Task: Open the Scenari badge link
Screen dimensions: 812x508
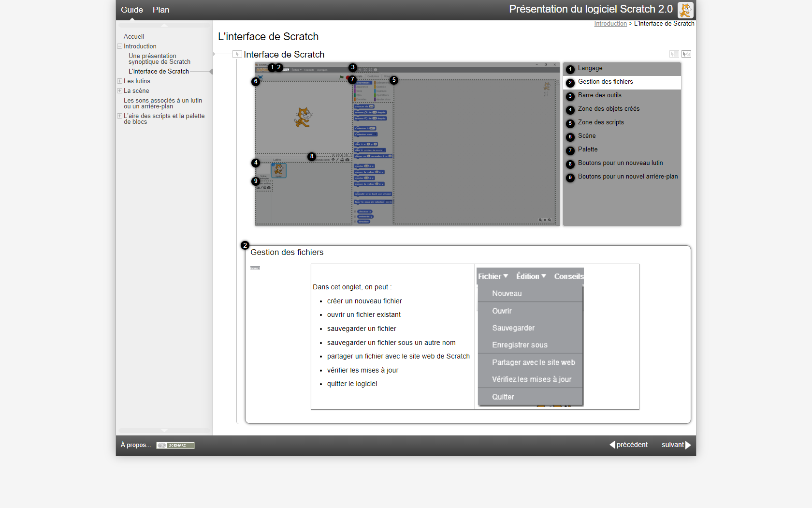Action: 175,445
